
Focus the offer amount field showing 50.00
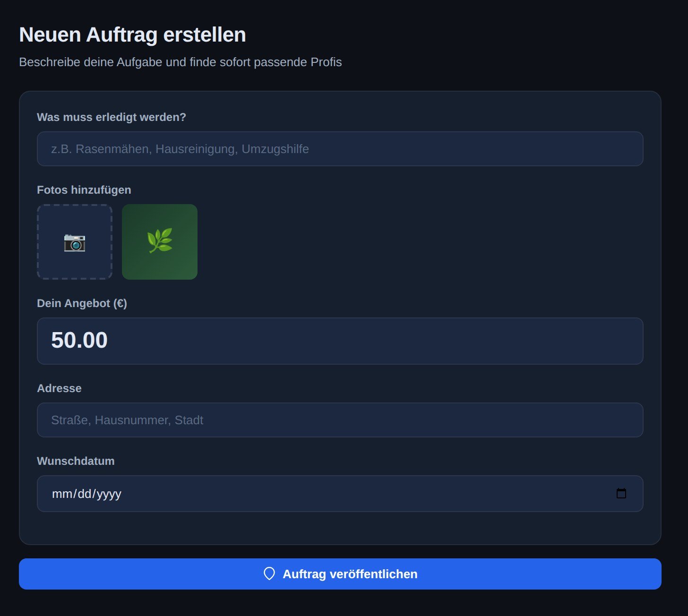[340, 341]
